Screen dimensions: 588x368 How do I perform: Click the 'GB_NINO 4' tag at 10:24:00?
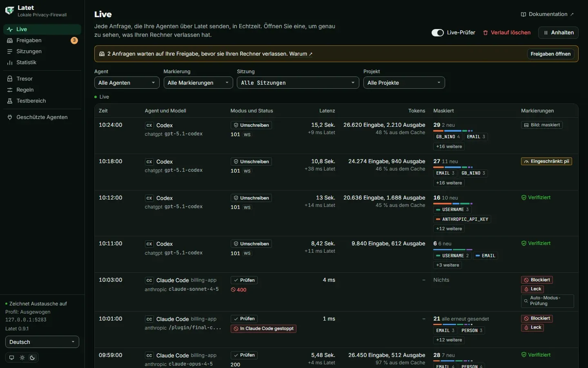pos(448,137)
